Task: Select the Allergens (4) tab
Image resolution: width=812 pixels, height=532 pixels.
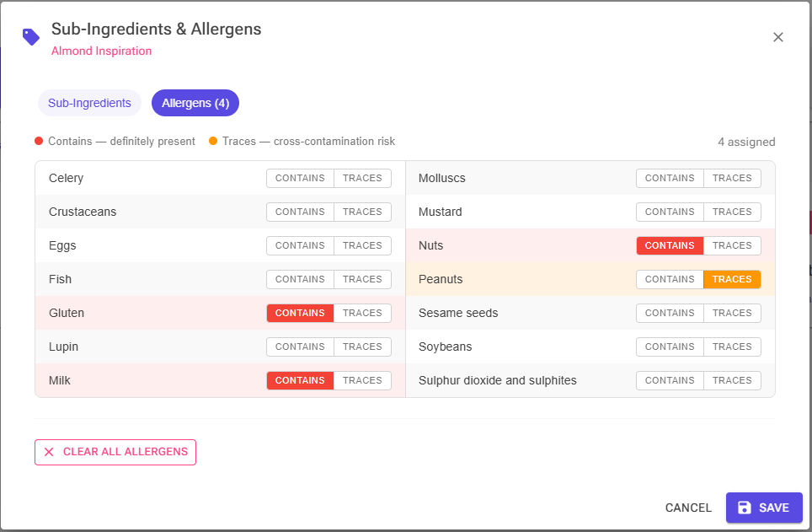Action: [x=195, y=103]
